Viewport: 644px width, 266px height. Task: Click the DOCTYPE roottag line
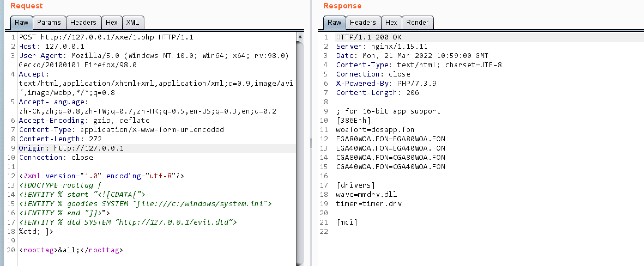[x=60, y=185]
